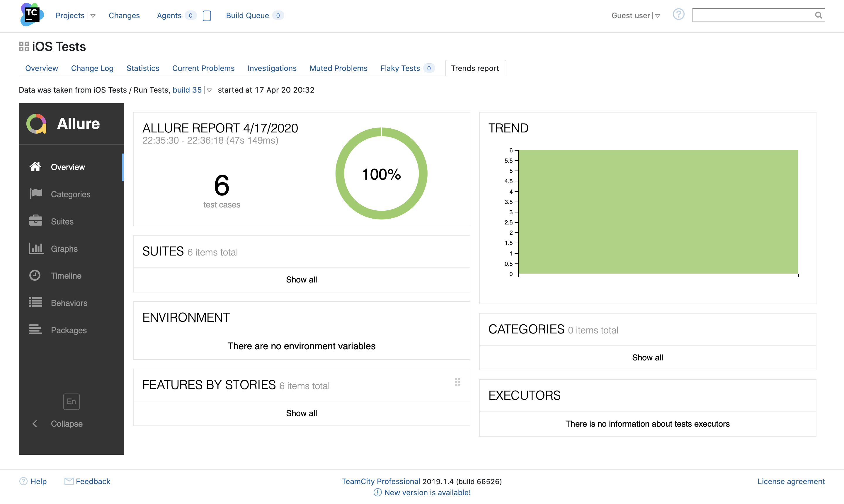844x504 pixels.
Task: Open the License agreement link
Action: (x=791, y=481)
